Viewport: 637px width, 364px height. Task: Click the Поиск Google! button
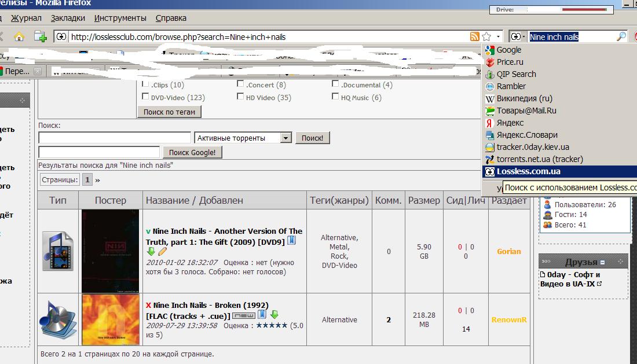pos(192,153)
